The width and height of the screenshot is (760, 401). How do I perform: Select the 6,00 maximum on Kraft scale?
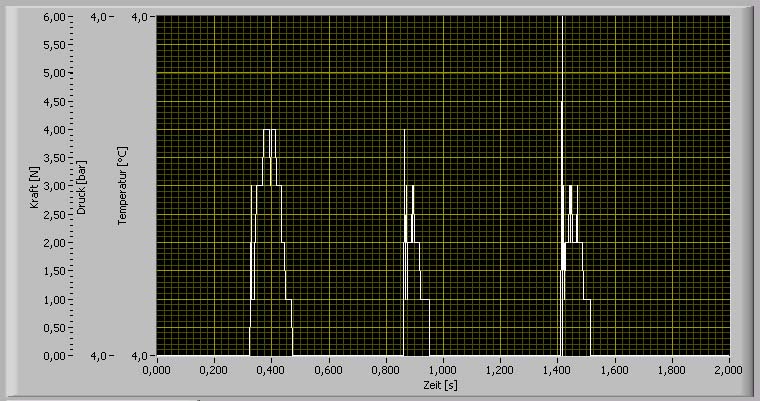click(x=54, y=17)
